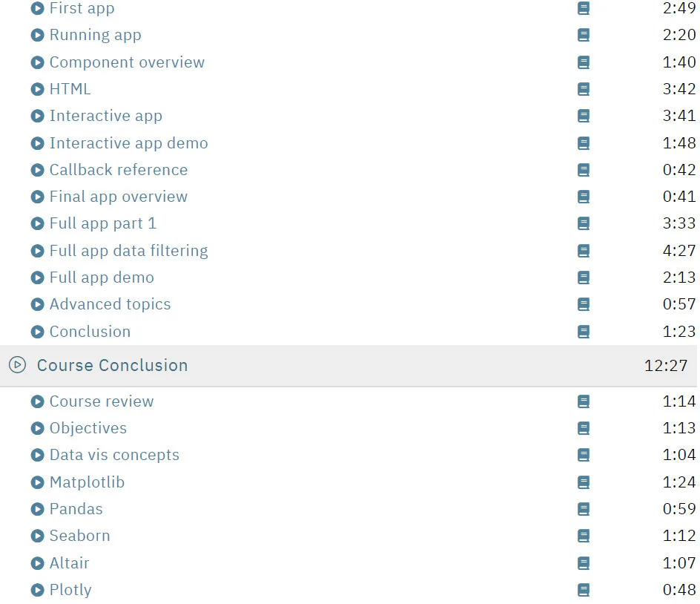Viewport: 700px width, 604px height.
Task: Click the play icon next to Callback reference
Action: pos(38,170)
